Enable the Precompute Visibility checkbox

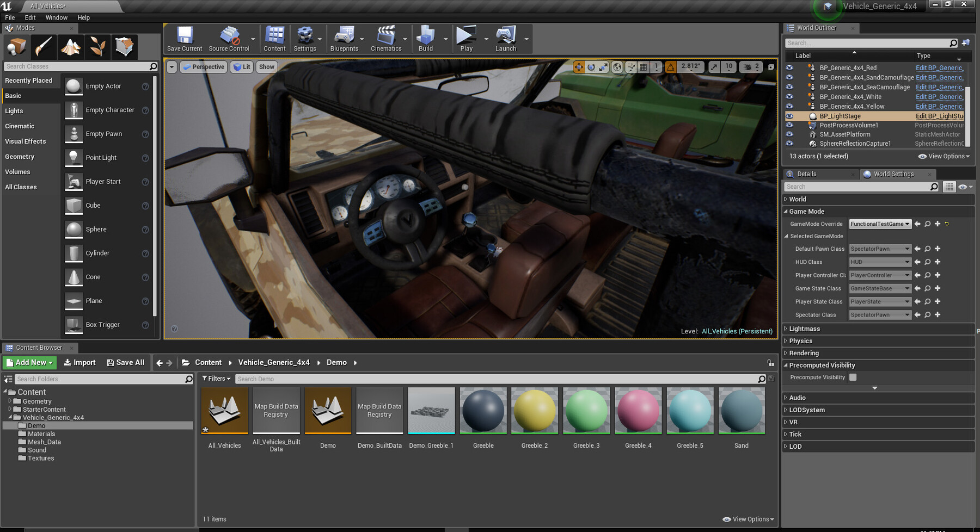(x=853, y=377)
